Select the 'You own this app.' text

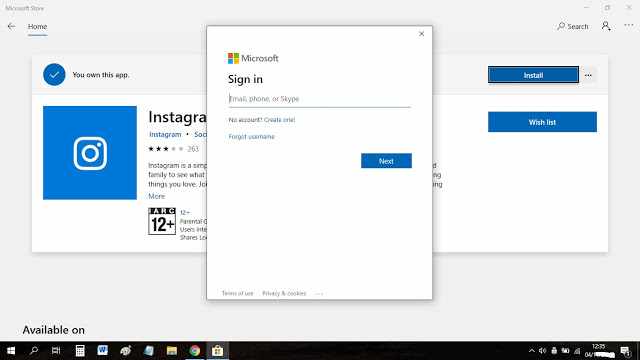coord(101,75)
